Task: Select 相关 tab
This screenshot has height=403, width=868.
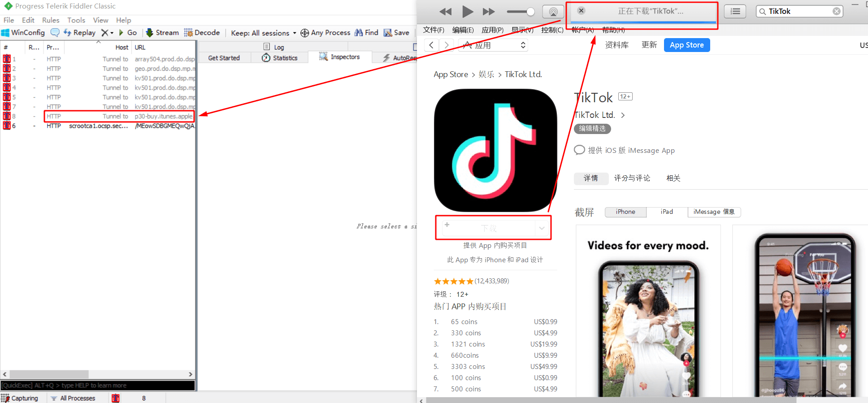Action: click(673, 178)
